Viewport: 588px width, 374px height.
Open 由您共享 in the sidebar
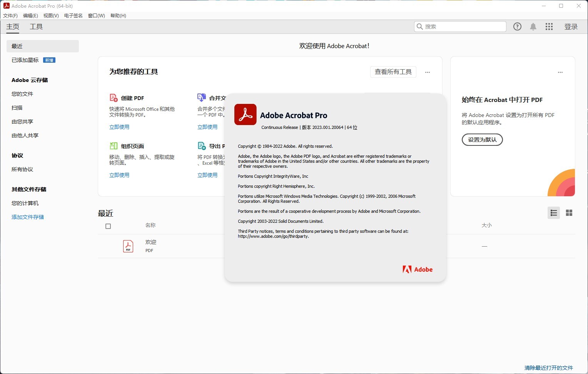[x=22, y=122]
